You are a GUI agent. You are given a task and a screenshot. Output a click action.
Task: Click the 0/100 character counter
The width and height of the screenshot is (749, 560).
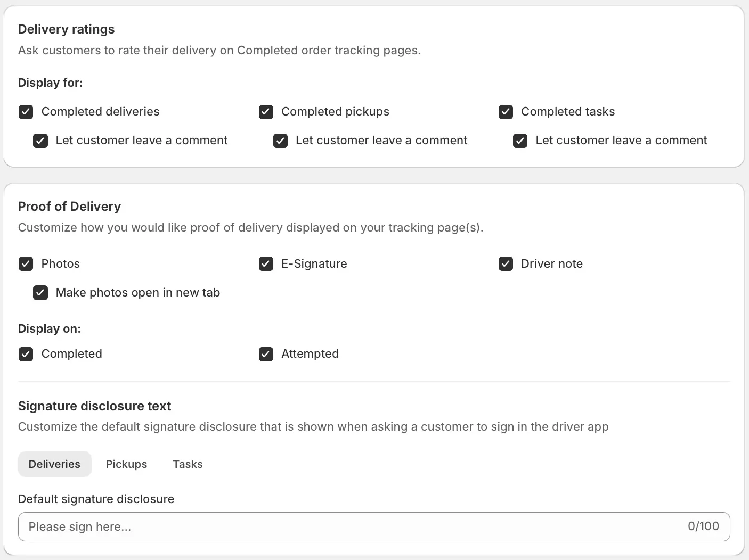(x=703, y=526)
